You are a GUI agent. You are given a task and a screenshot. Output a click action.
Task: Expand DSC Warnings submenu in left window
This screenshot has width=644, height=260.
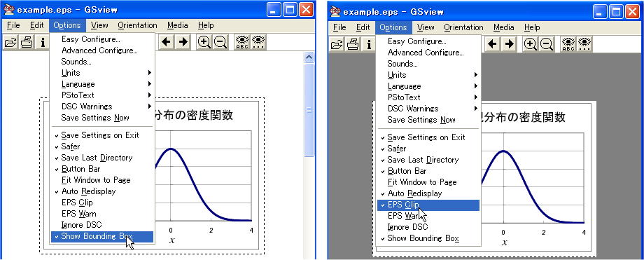click(x=102, y=107)
